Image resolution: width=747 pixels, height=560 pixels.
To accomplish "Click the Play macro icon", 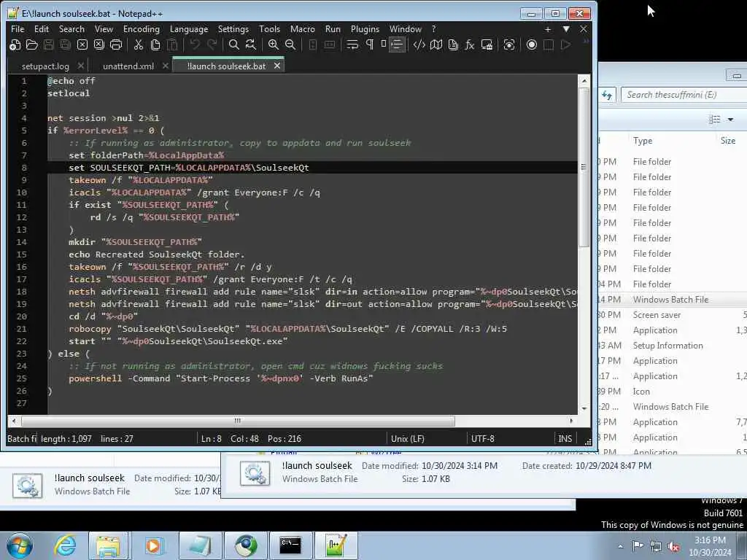I will 565,44.
